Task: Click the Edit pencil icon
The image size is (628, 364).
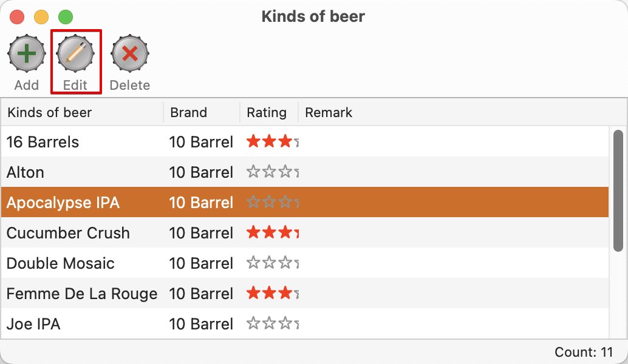Action: (x=75, y=53)
